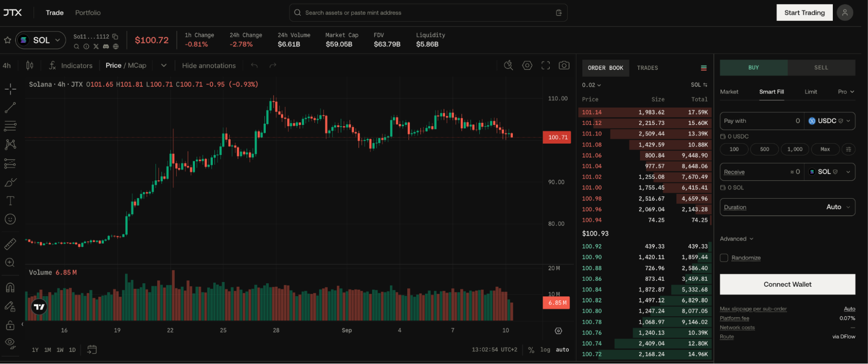
Task: Select the trend line drawing tool
Action: click(10, 108)
